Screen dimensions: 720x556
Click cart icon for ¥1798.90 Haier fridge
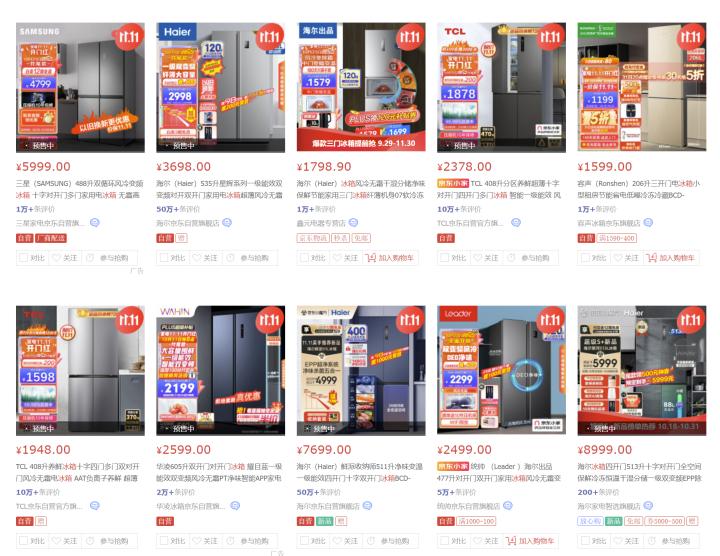point(370,258)
